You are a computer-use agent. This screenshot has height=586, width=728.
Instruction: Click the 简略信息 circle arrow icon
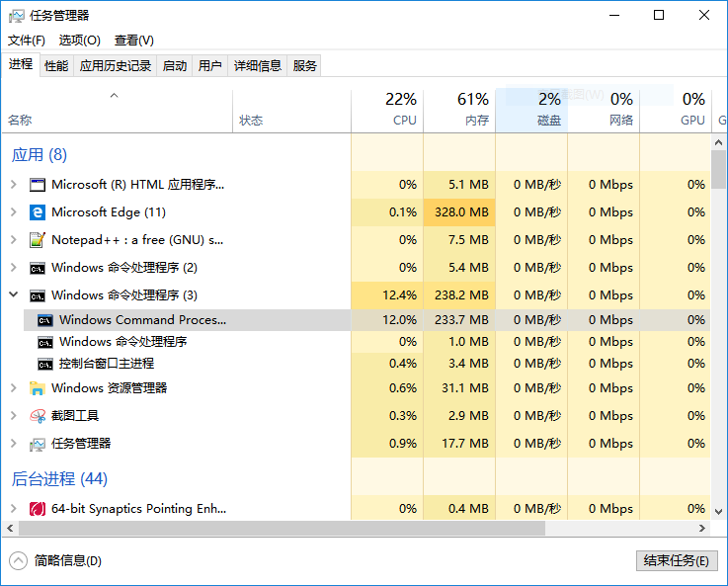pos(18,560)
